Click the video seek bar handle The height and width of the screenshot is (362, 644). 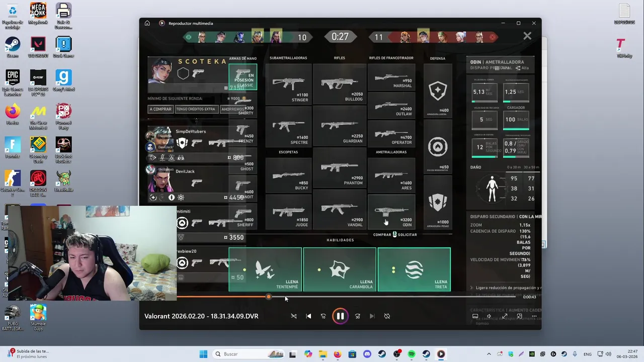[269, 297]
